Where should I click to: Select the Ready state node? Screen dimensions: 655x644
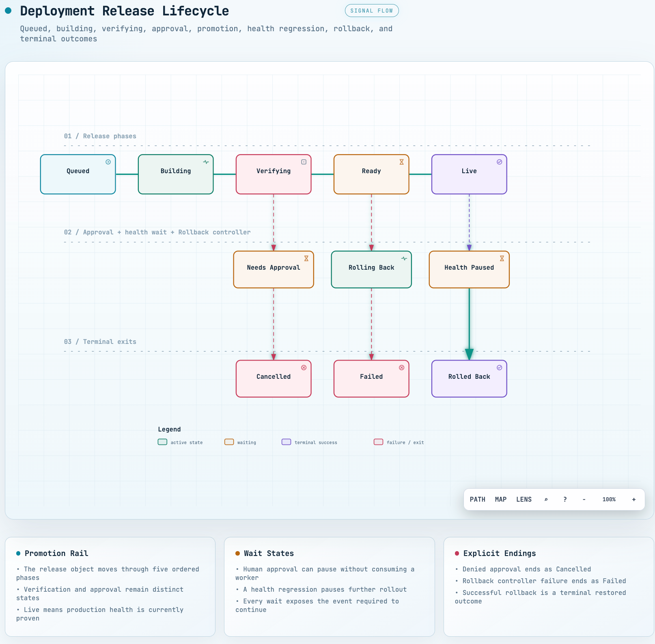pyautogui.click(x=371, y=174)
